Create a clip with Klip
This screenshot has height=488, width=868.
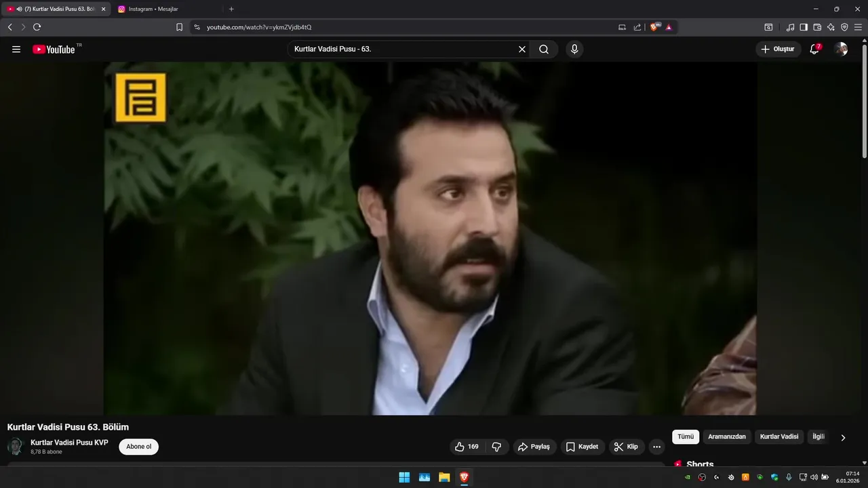[x=626, y=447]
